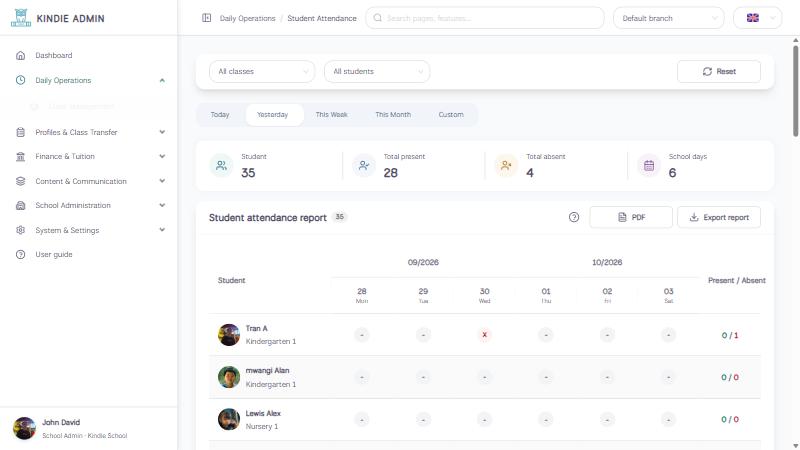Image resolution: width=800 pixels, height=450 pixels.
Task: Focus the search pages input field
Action: click(x=485, y=18)
